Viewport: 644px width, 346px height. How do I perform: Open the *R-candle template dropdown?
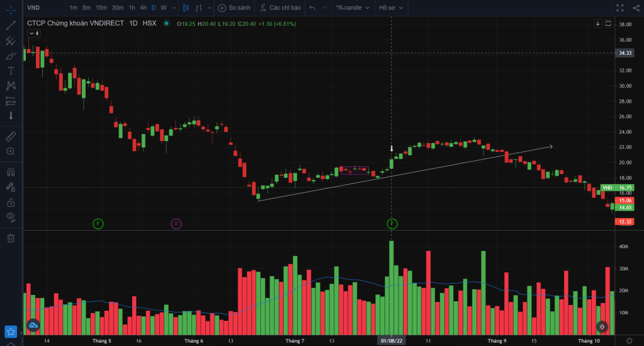(x=351, y=8)
